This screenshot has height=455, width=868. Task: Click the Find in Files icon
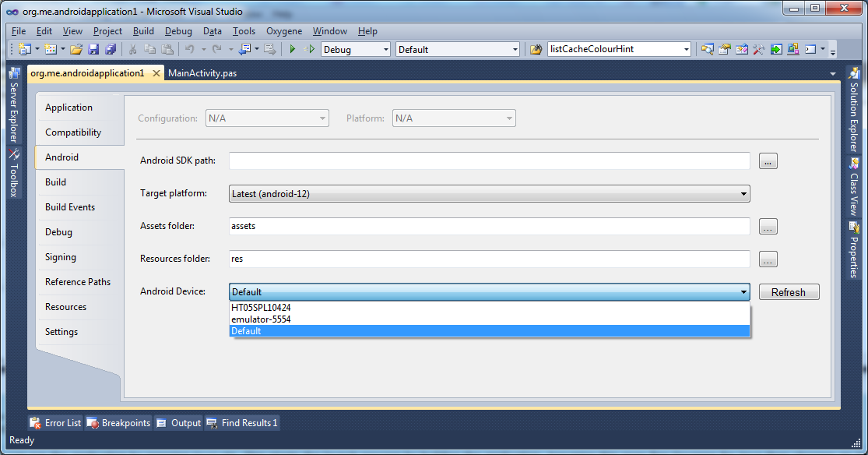[x=536, y=49]
